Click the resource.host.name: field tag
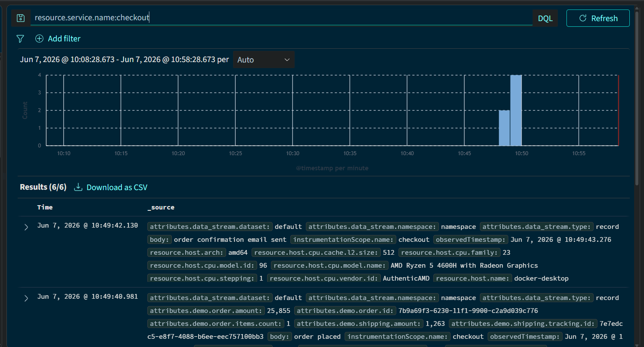Image resolution: width=644 pixels, height=347 pixels. (x=473, y=278)
